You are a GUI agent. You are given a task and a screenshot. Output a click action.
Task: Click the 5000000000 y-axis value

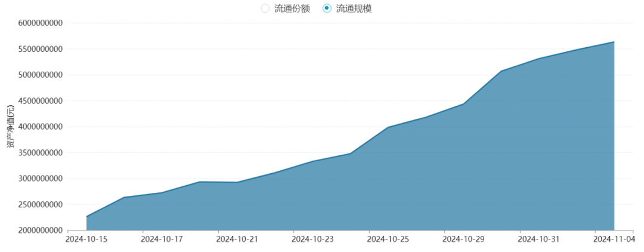[41, 75]
